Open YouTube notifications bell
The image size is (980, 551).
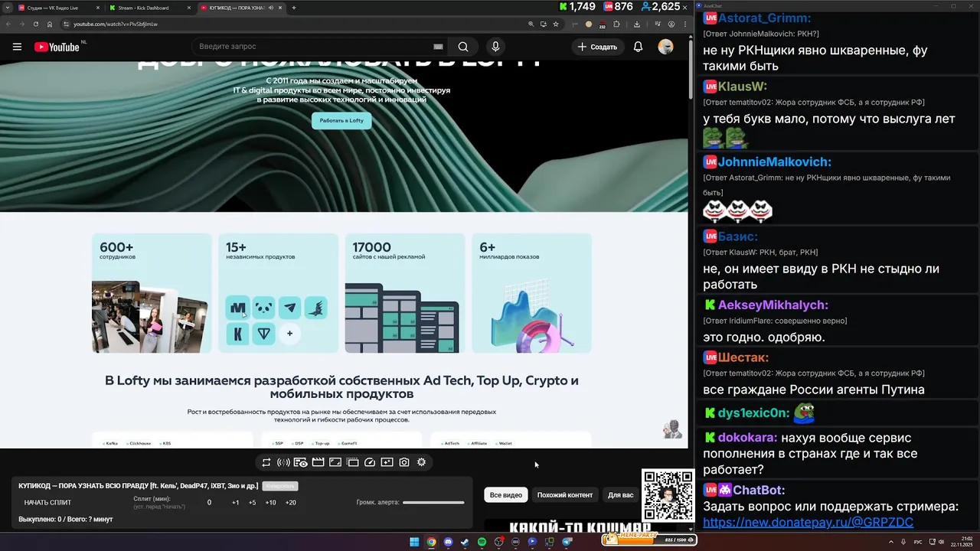click(638, 47)
